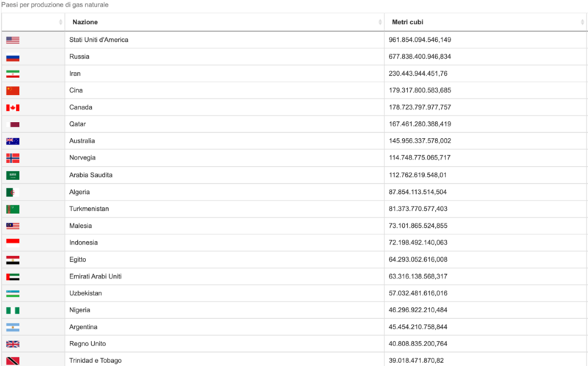Select the Stati Uniti d'America country name
Screen dimensions: 588x366
(98, 40)
